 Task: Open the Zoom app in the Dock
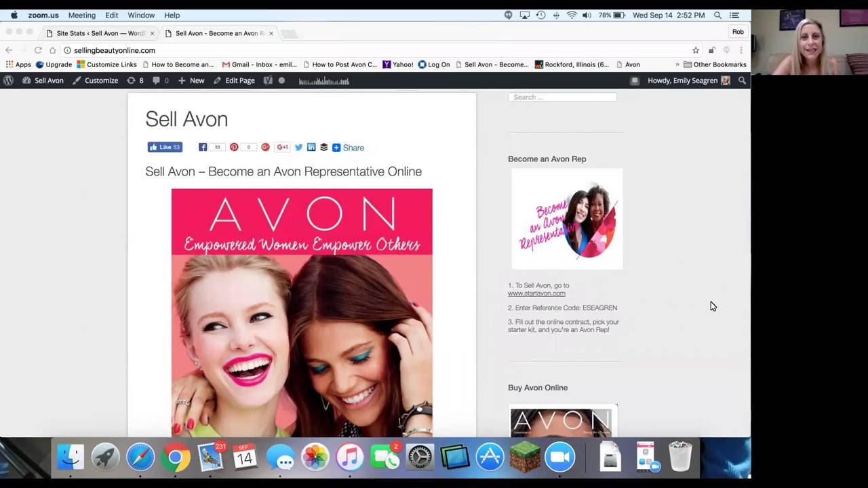pyautogui.click(x=559, y=458)
